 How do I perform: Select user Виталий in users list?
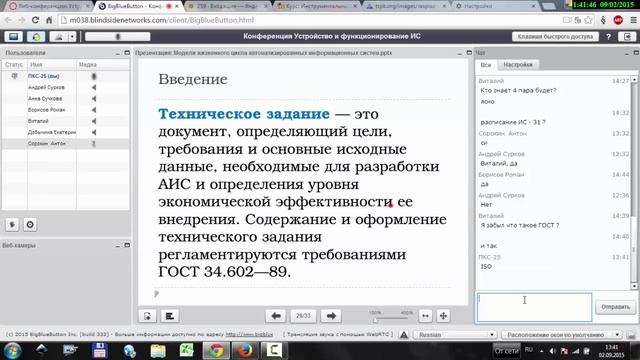[38, 121]
